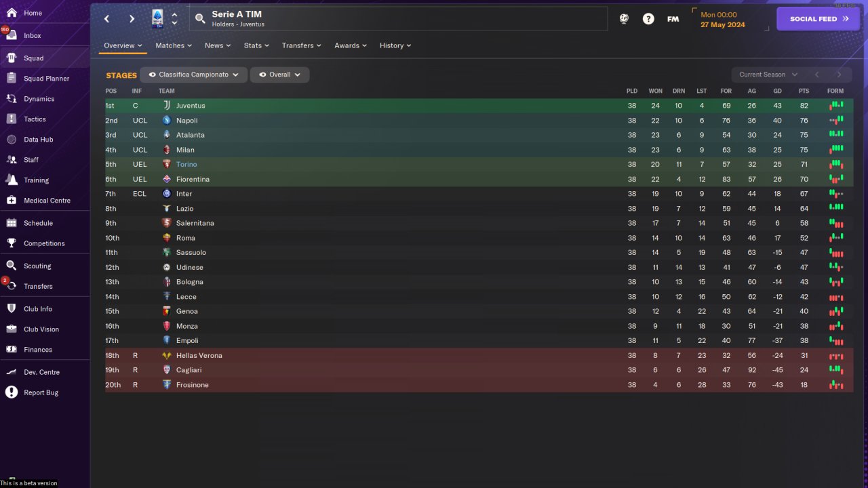Click the help question mark icon
868x488 pixels.
pos(648,19)
